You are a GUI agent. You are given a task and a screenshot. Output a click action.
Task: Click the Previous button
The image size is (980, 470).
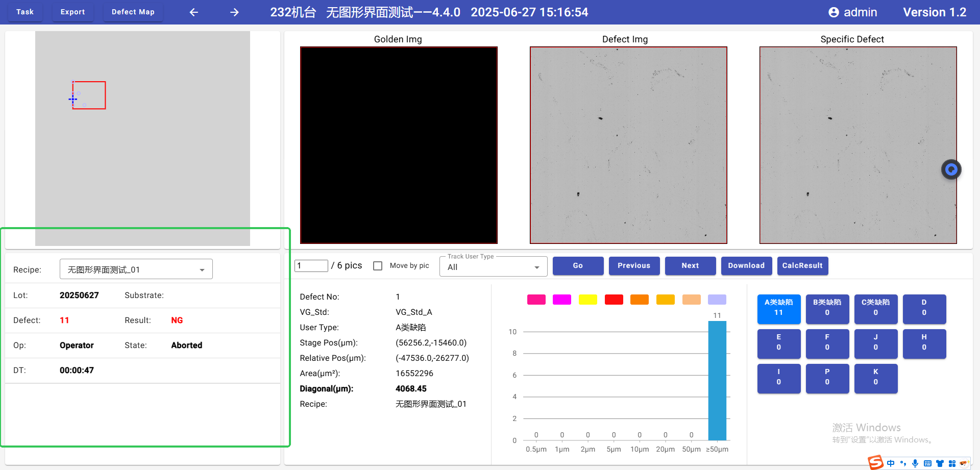(x=634, y=266)
